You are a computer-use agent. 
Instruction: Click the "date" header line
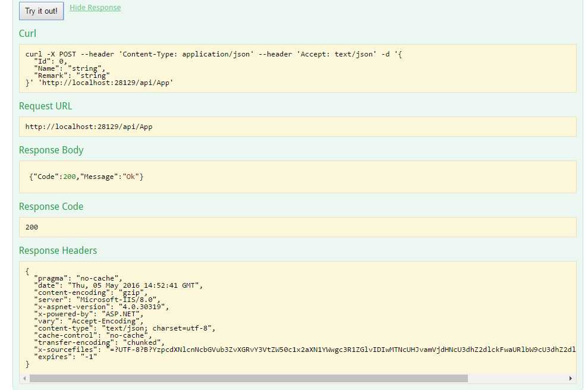pyautogui.click(x=118, y=285)
